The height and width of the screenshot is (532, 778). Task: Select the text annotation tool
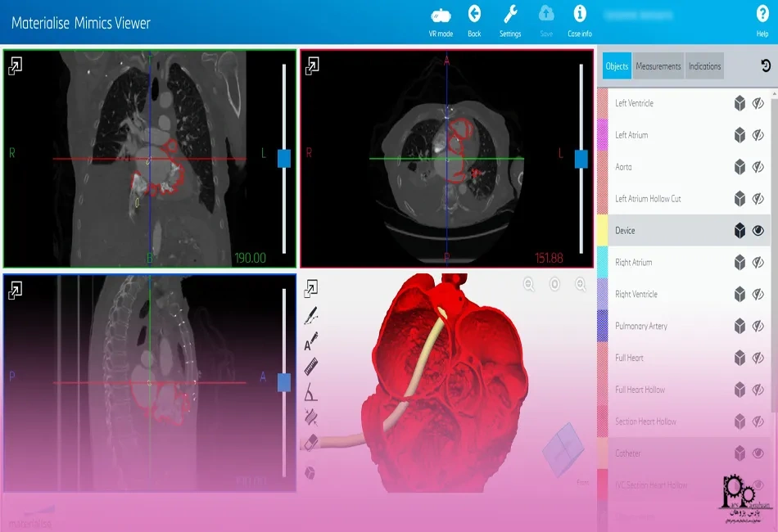pos(310,341)
